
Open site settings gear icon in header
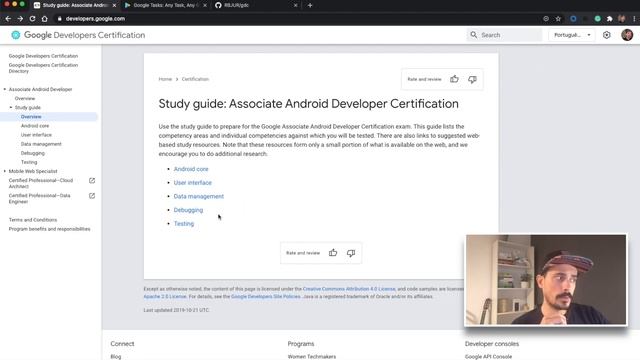point(607,35)
